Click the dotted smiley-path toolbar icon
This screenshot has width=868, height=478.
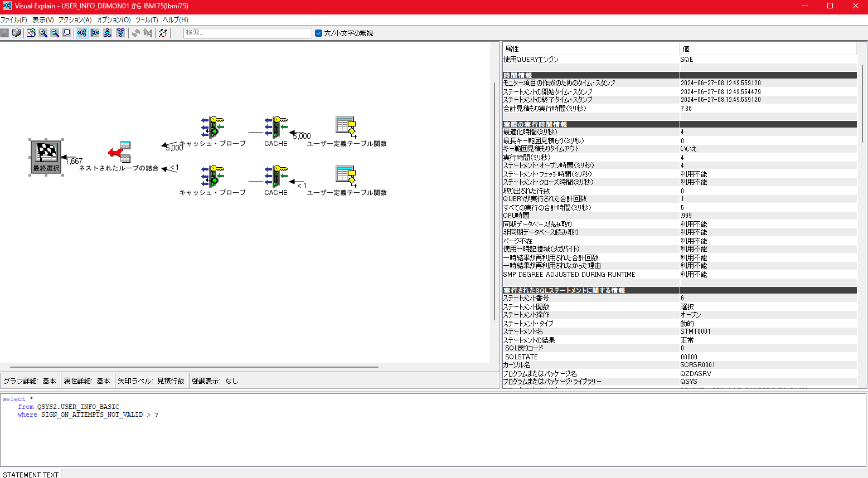coord(163,33)
